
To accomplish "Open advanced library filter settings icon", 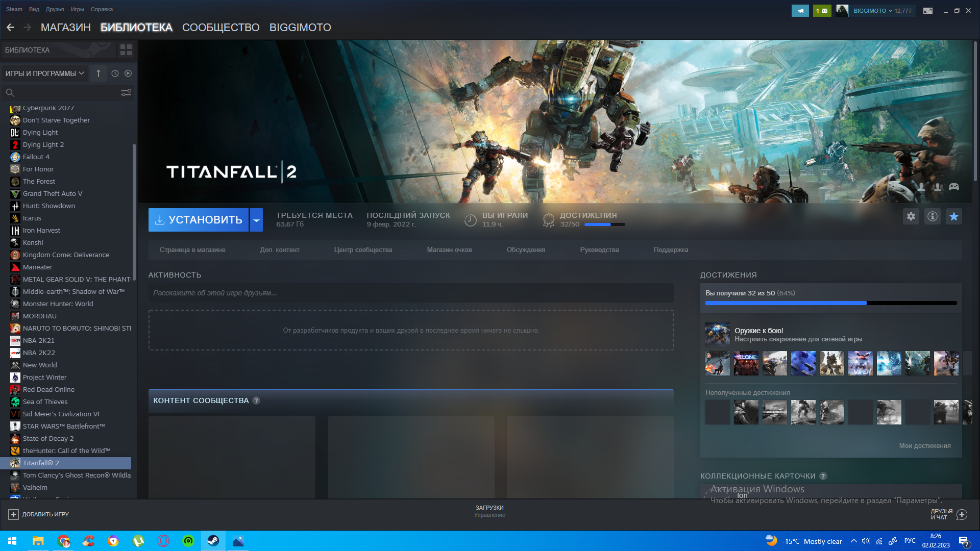I will [126, 92].
